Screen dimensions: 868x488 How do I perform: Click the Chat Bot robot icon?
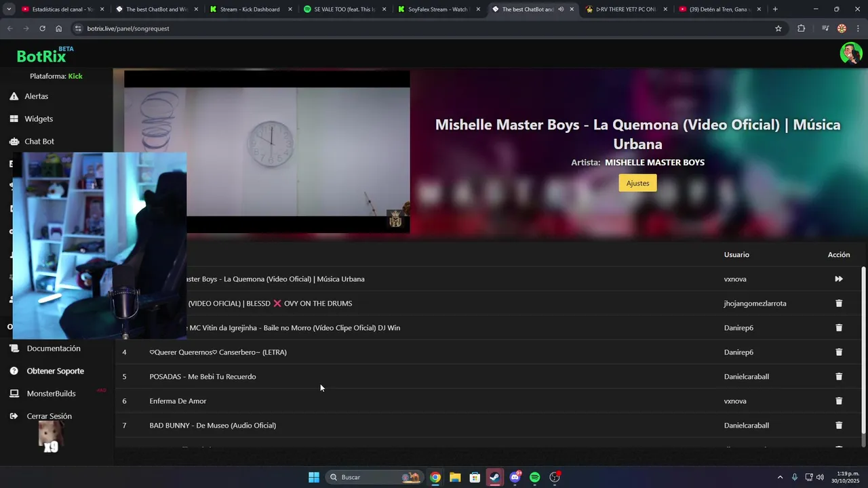pyautogui.click(x=14, y=141)
